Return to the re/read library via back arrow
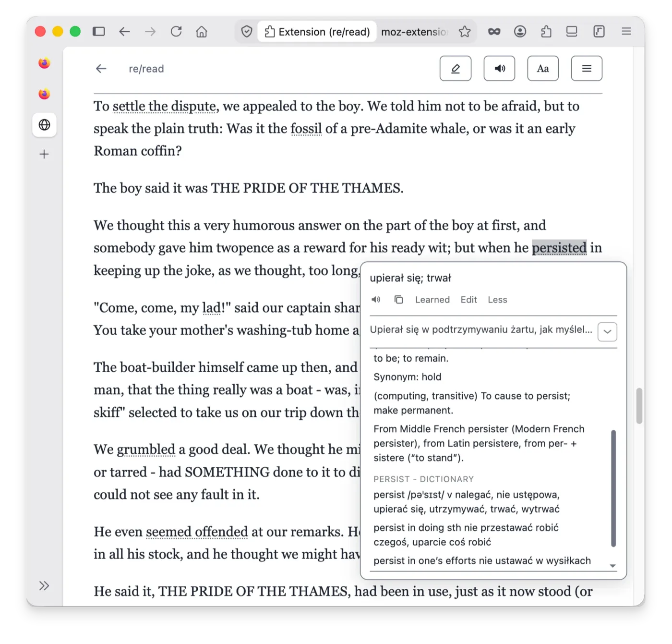 101,69
